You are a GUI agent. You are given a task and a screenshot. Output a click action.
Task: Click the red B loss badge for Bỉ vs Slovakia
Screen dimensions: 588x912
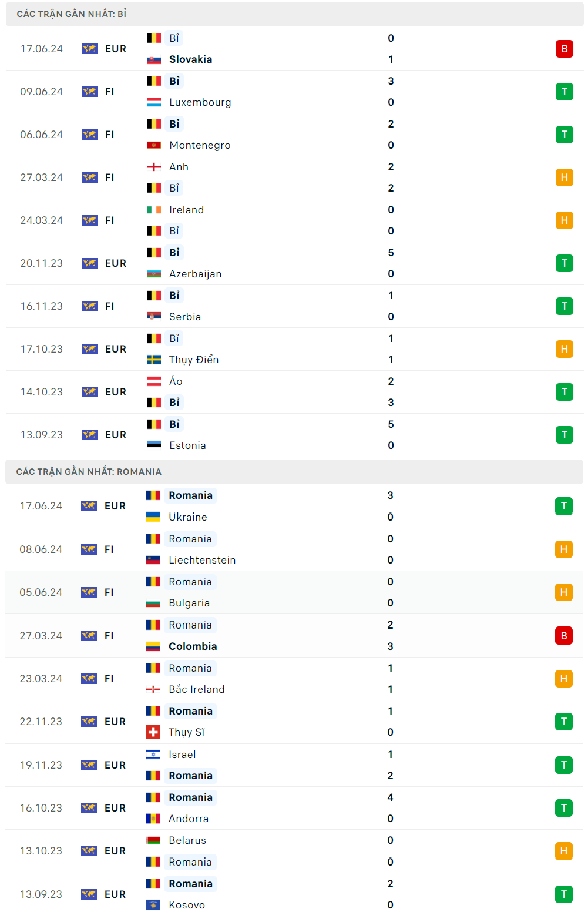[x=564, y=49]
